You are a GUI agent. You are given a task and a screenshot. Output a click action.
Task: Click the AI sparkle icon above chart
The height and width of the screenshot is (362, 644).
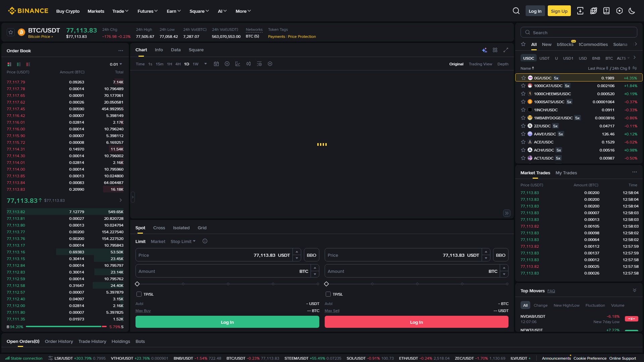point(484,50)
